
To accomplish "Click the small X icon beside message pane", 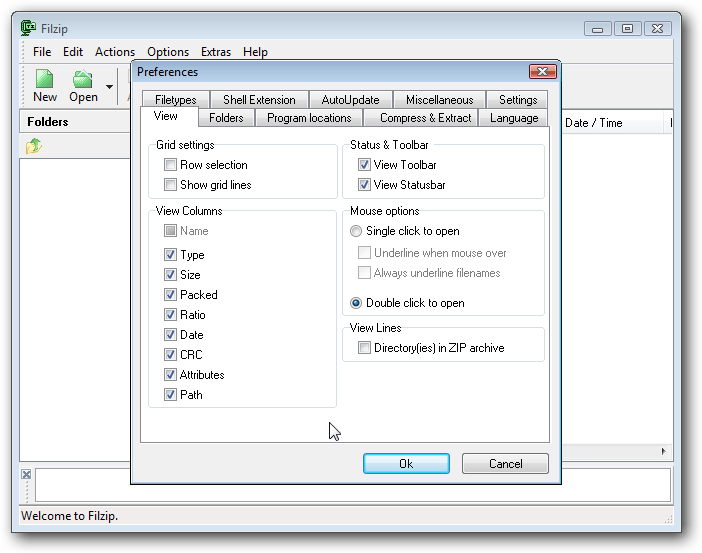I will tap(26, 474).
